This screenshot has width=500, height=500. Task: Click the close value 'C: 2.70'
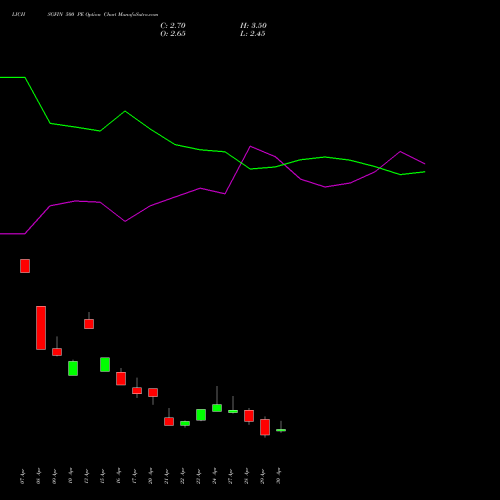tap(173, 26)
